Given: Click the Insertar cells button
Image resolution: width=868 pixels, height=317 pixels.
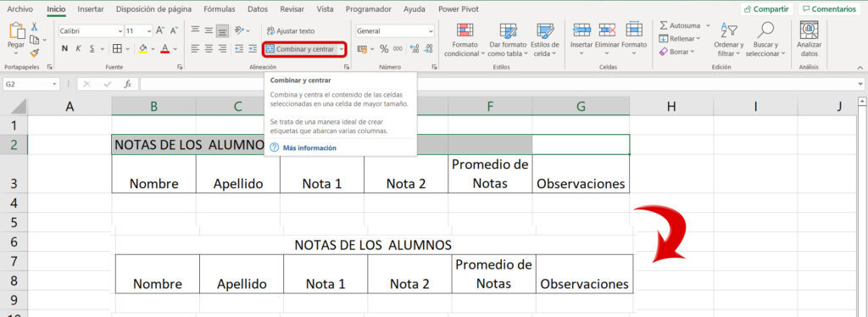Looking at the screenshot, I should pos(581,39).
